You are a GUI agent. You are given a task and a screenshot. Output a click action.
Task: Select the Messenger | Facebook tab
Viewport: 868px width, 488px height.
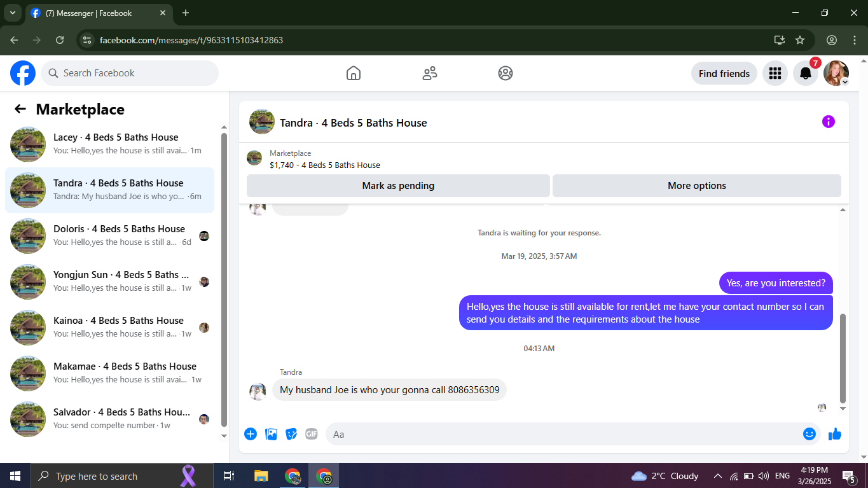[x=99, y=13]
